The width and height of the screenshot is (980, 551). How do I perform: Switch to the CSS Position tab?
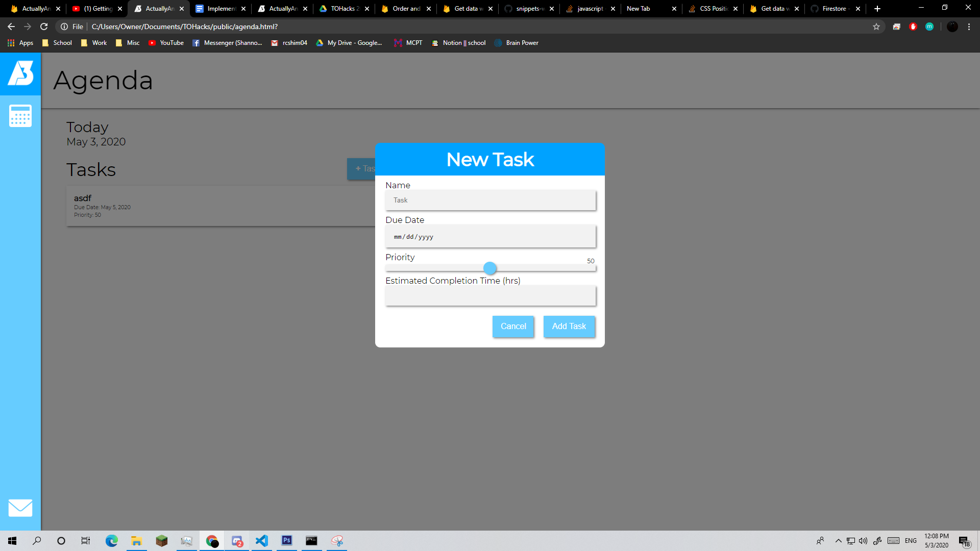tap(713, 9)
